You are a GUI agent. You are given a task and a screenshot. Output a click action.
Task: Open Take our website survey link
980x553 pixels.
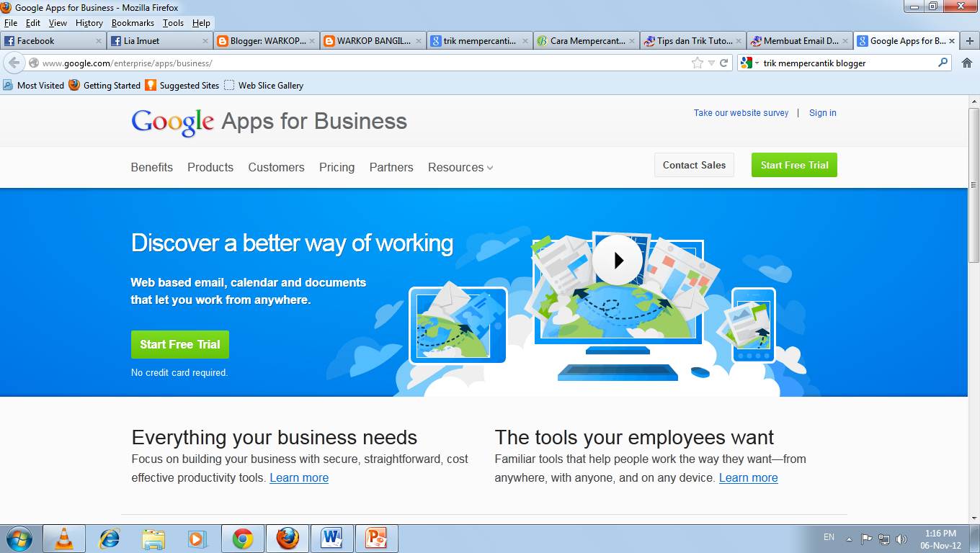tap(741, 113)
